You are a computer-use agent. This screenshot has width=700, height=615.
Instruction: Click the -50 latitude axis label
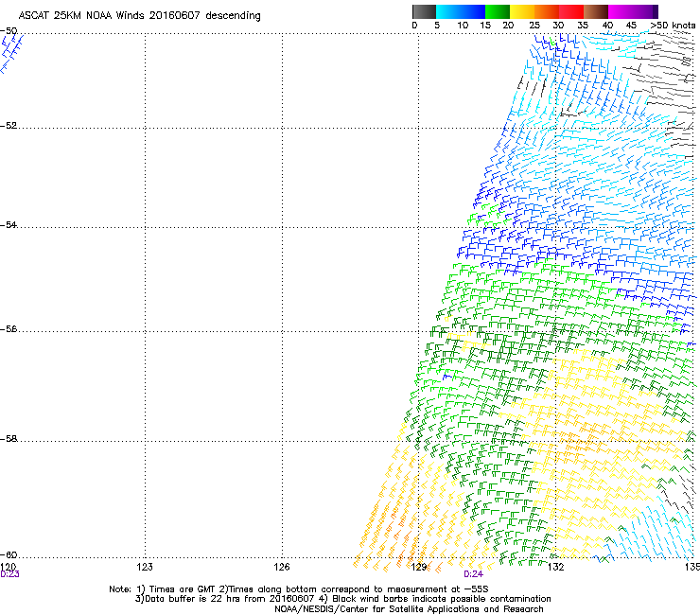pyautogui.click(x=9, y=31)
